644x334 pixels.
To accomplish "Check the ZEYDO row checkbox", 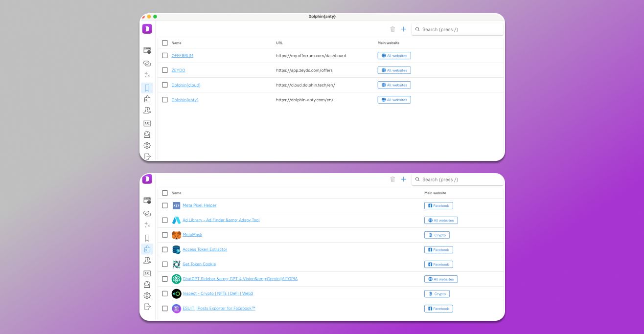I will tap(165, 70).
